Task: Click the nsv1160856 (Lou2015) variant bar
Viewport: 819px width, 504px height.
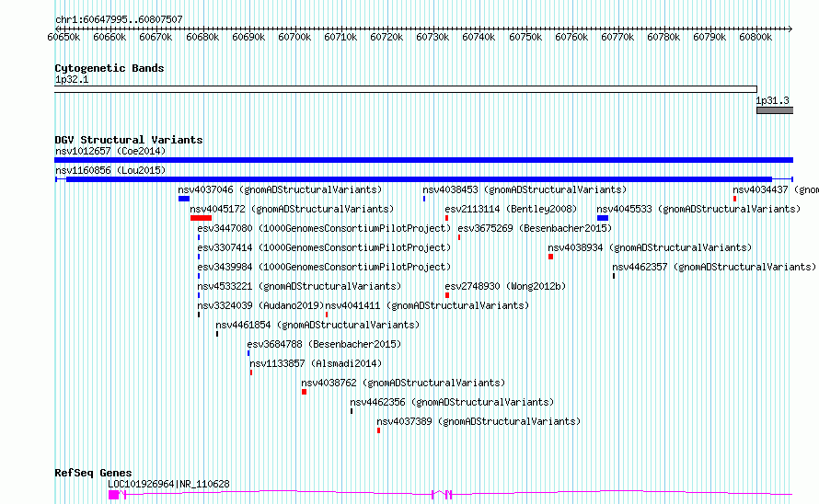Action: tap(423, 179)
